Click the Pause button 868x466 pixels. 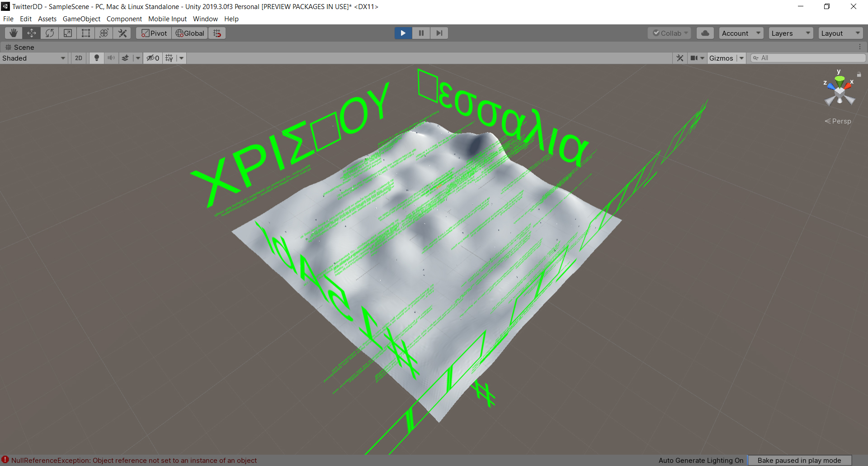coord(421,33)
